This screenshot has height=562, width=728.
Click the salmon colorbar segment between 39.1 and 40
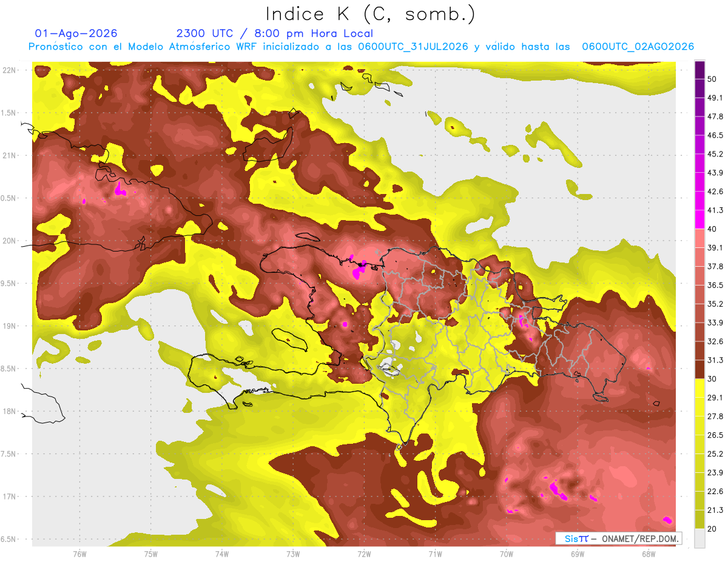699,238
